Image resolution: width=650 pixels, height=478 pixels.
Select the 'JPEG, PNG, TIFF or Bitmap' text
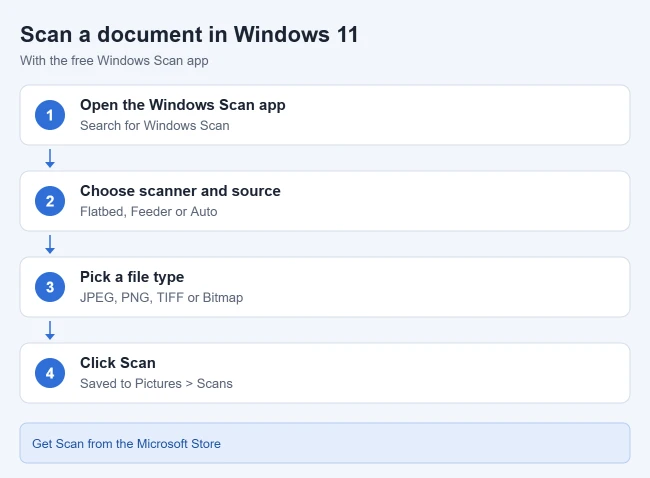[162, 298]
